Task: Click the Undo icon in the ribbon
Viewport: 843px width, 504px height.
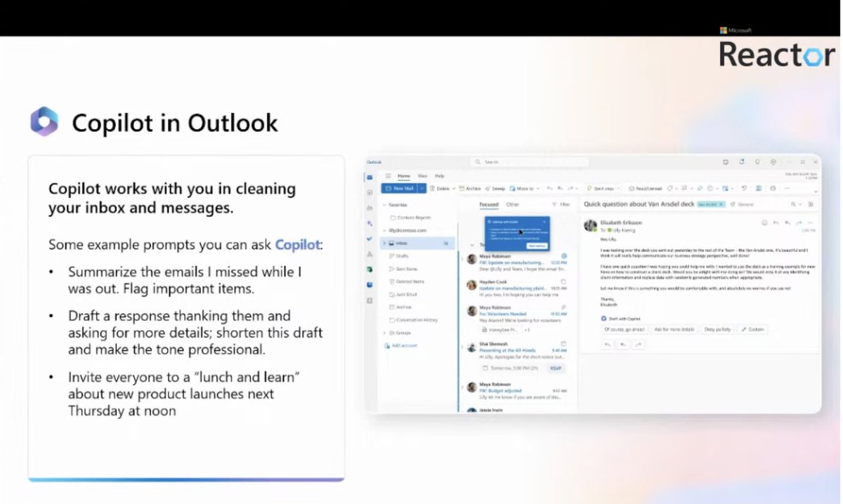Action: pos(744,188)
